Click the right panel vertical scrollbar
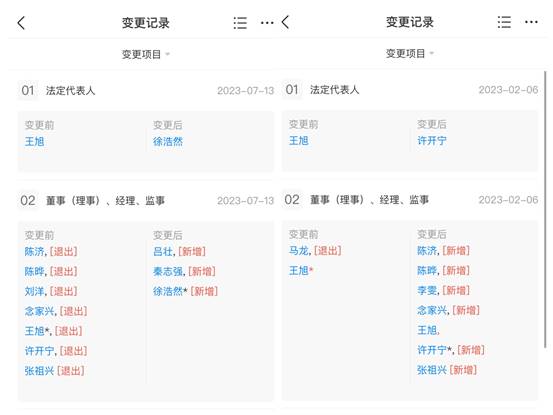This screenshot has height=415, width=553. coord(545,210)
